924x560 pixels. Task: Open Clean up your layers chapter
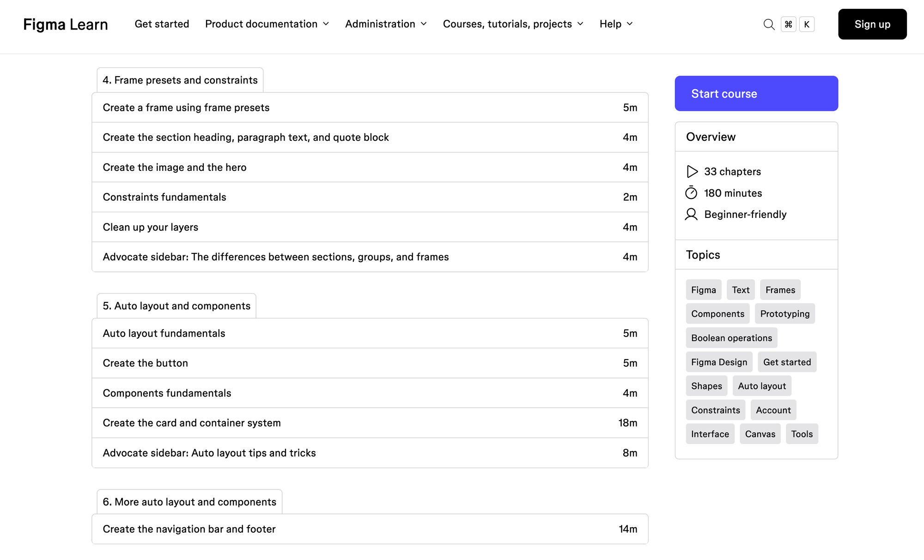pyautogui.click(x=370, y=227)
